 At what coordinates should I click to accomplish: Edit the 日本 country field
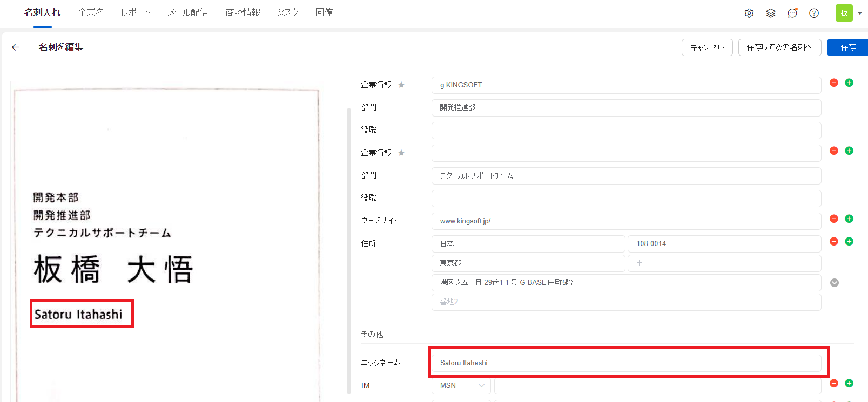point(528,244)
